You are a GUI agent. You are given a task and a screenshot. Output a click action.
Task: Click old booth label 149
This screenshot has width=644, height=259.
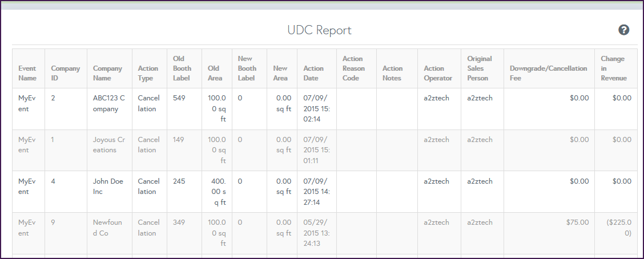[179, 140]
